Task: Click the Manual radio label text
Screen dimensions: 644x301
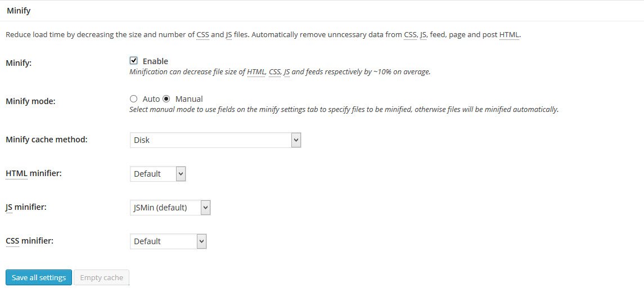Action: point(189,99)
